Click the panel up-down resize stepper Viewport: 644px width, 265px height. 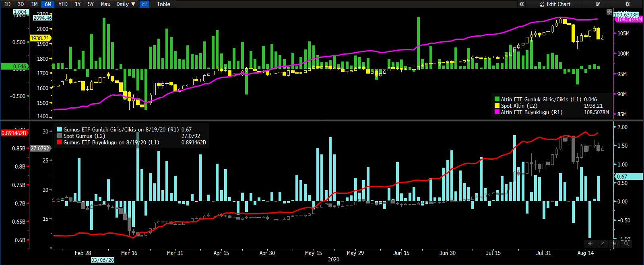609,12
